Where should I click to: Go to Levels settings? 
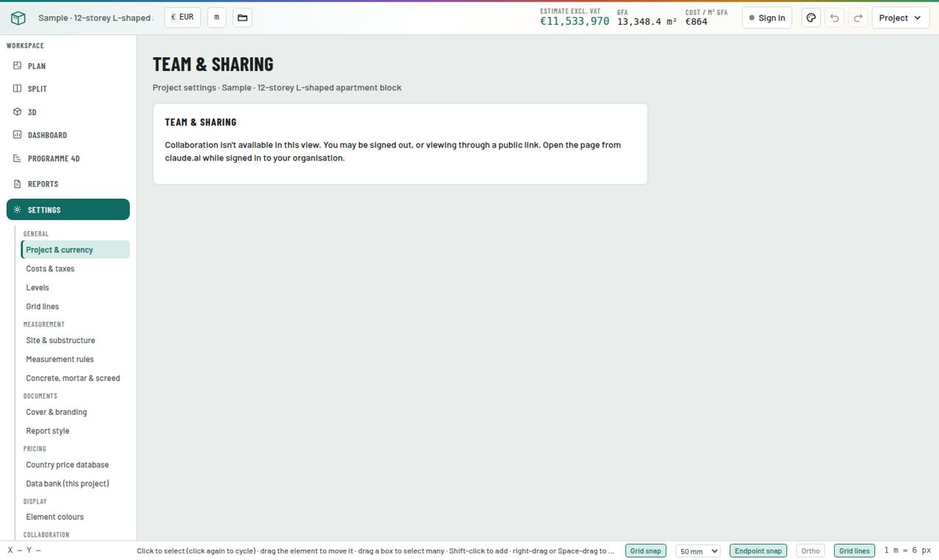[x=76, y=288]
